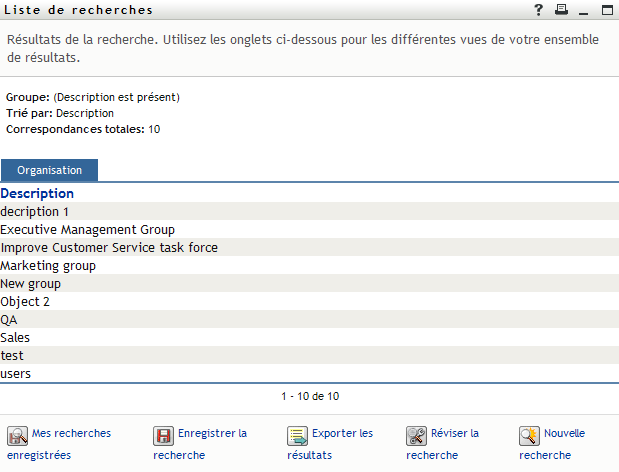Image resolution: width=619 pixels, height=472 pixels.
Task: Click Exporter les résultats link
Action: tap(342, 434)
